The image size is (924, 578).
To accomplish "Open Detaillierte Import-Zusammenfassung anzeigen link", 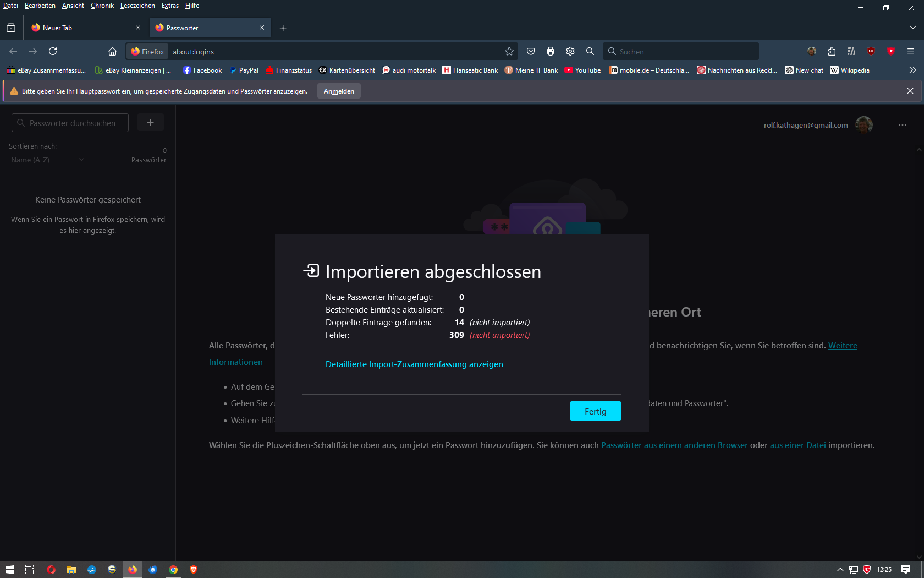I will click(x=414, y=364).
